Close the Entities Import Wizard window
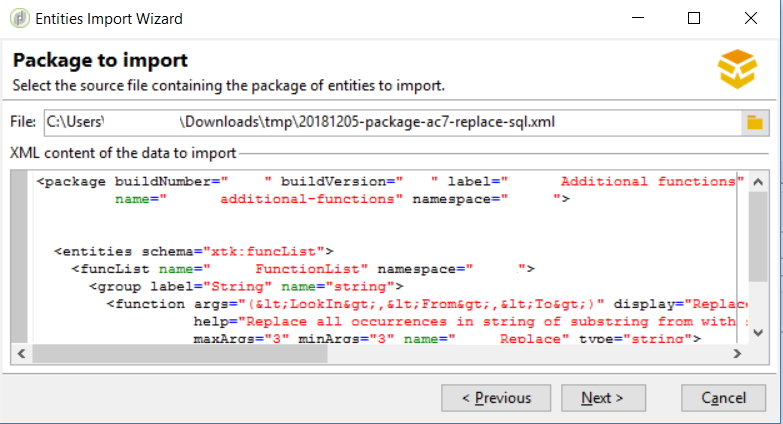This screenshot has width=783, height=424. pos(746,19)
